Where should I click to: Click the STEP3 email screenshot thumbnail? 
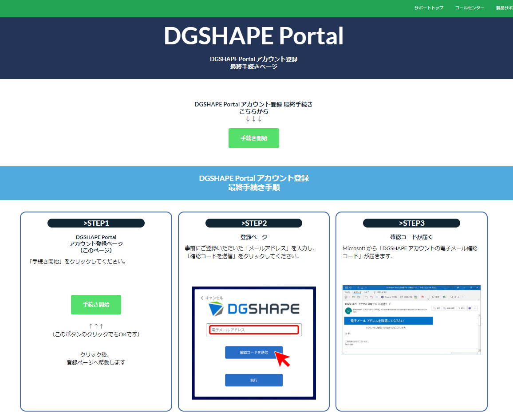[x=411, y=320]
